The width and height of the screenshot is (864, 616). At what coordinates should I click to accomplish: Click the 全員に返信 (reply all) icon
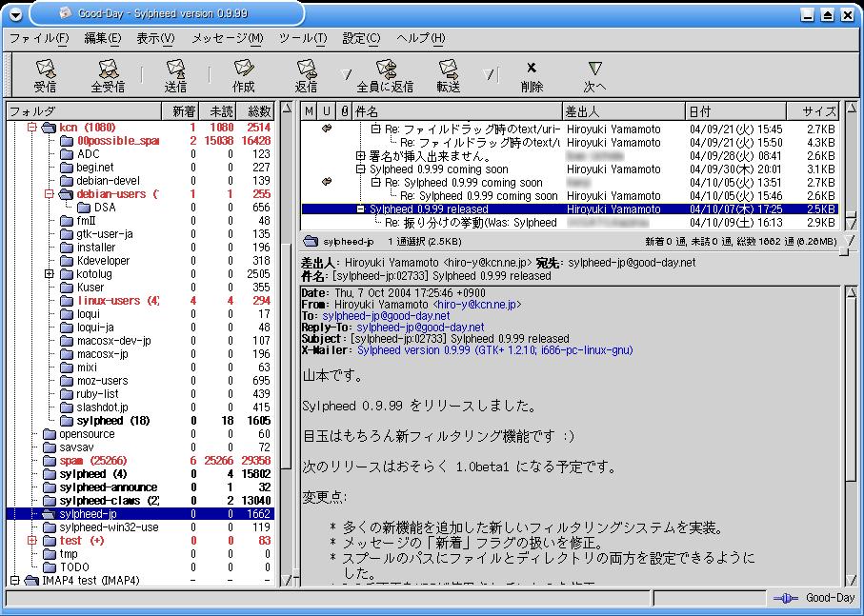[x=386, y=69]
